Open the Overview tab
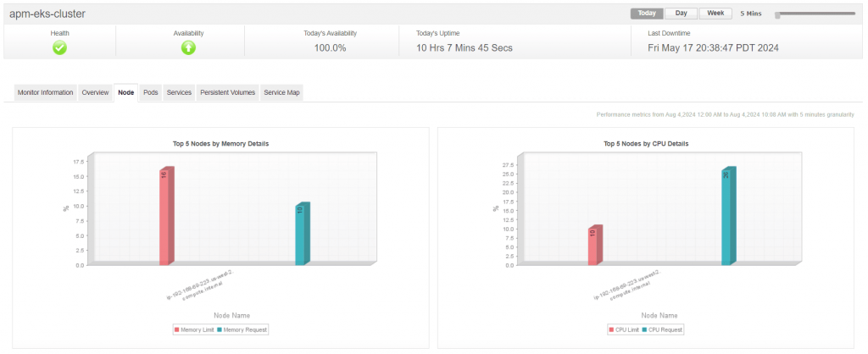Screen dimensions: 868x354 95,92
